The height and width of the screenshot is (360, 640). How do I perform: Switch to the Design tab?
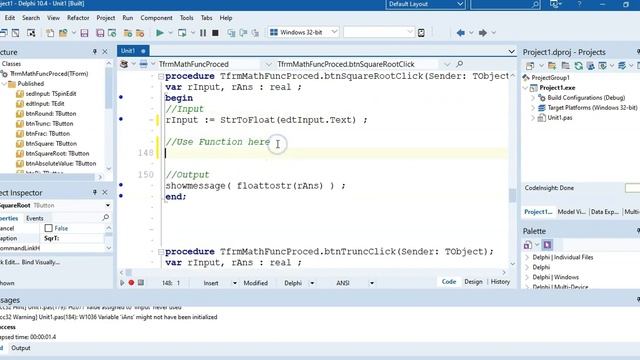coord(473,282)
